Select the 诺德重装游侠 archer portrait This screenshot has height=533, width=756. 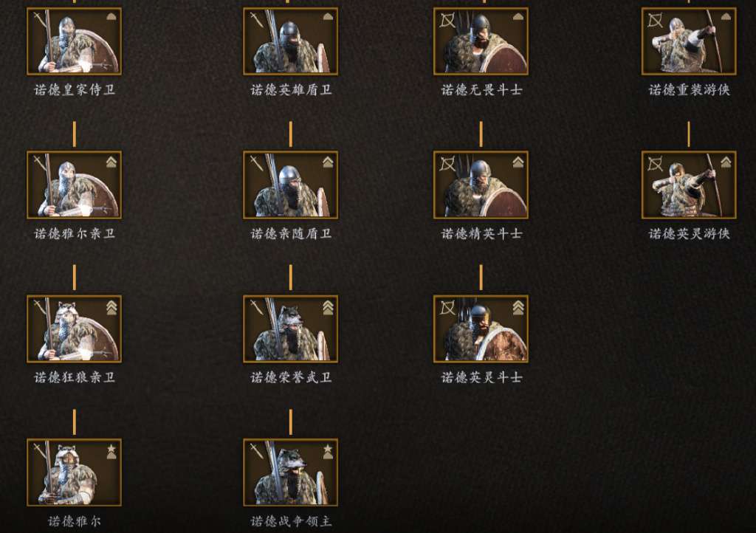689,41
